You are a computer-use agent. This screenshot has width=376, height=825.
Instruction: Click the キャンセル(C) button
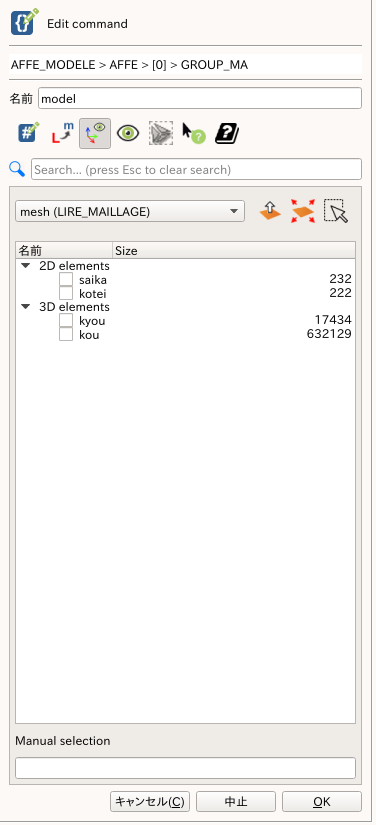click(150, 801)
